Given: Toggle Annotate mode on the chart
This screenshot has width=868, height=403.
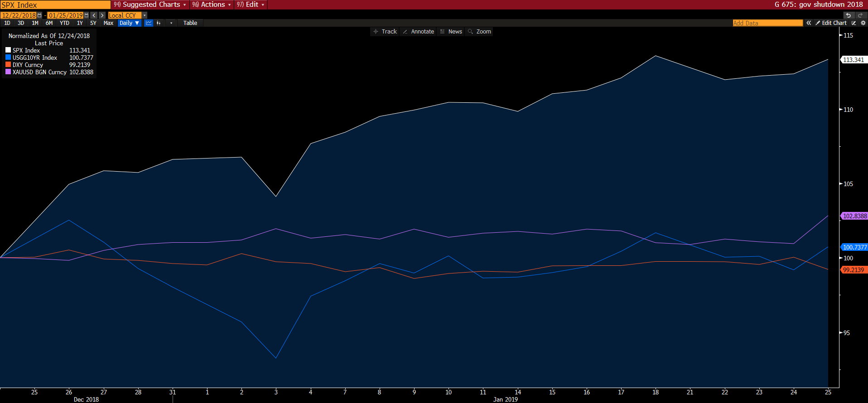Looking at the screenshot, I should pos(418,32).
